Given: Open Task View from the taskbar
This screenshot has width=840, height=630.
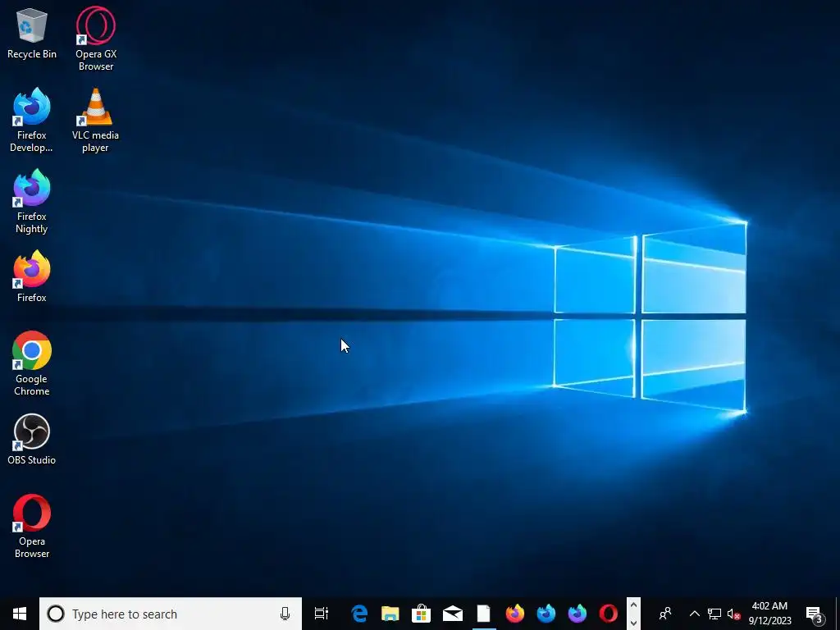Looking at the screenshot, I should click(x=322, y=614).
